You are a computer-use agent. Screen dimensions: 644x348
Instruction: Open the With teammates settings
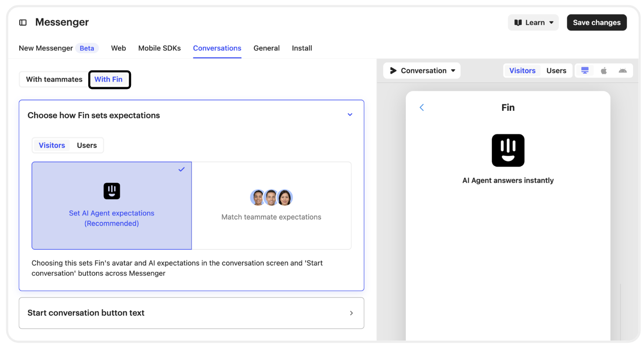coord(54,79)
